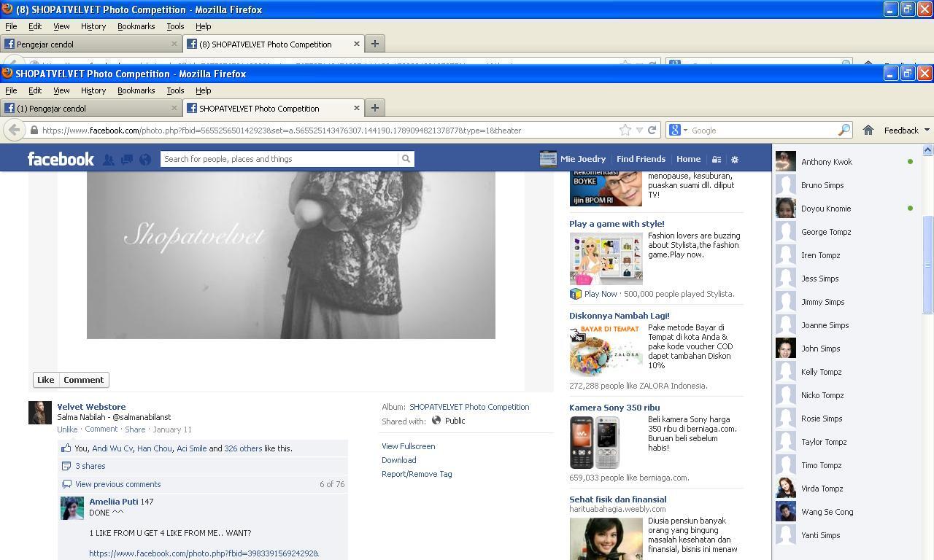
Task: Open the Shopatvelvet photo
Action: [291, 255]
